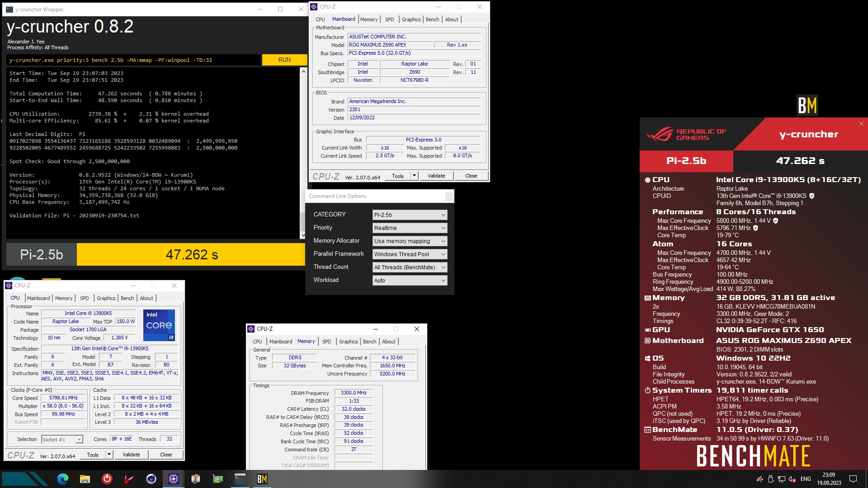The width and height of the screenshot is (868, 488).
Task: Click the DRAM Frequency 3300.0 MHz value
Action: 354,393
